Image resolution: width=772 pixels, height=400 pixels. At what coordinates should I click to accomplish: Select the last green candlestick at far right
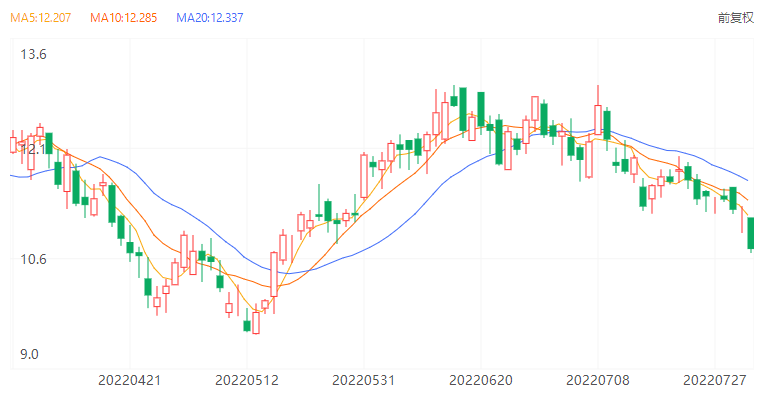tap(751, 233)
